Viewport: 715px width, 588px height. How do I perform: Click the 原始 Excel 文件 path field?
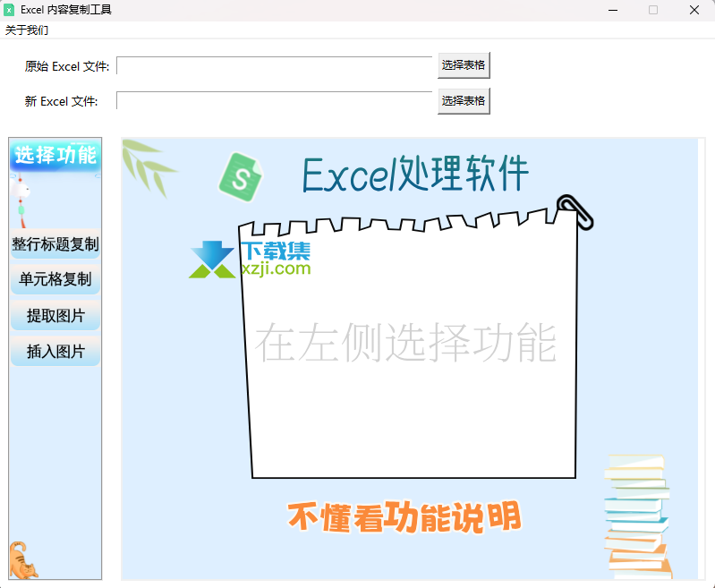(x=275, y=65)
